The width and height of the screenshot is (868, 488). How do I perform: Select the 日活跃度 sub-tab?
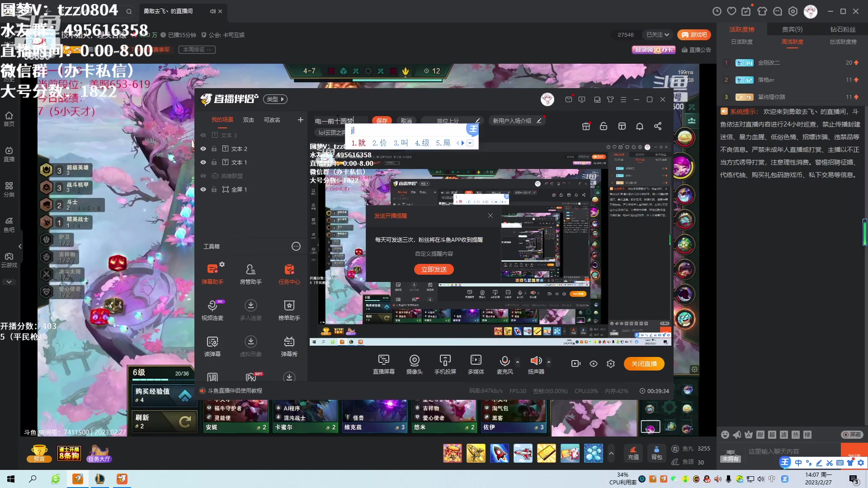click(742, 42)
